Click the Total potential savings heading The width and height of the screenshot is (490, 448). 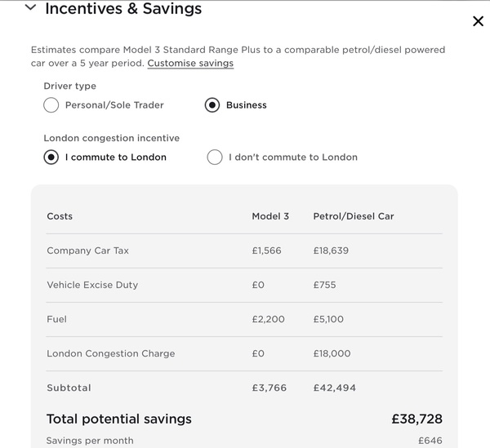point(119,419)
